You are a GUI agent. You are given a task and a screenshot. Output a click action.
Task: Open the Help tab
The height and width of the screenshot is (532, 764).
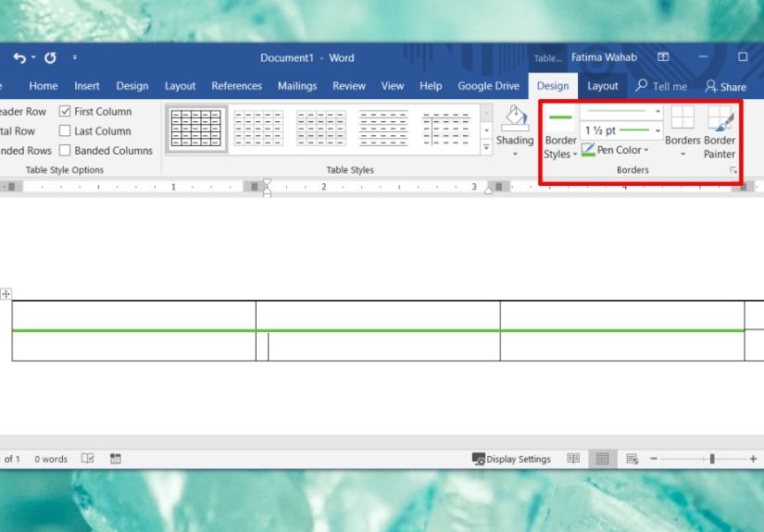(x=431, y=86)
